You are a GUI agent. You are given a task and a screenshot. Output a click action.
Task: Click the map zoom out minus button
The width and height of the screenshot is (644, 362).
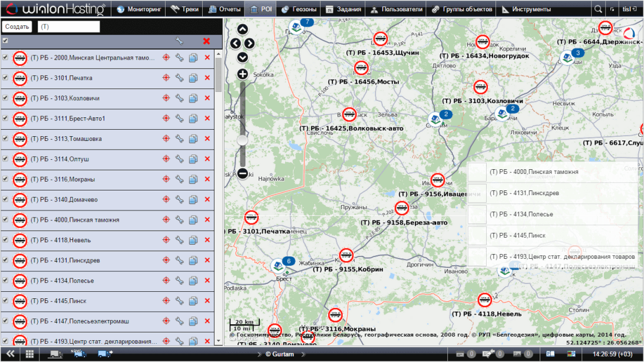tap(242, 173)
